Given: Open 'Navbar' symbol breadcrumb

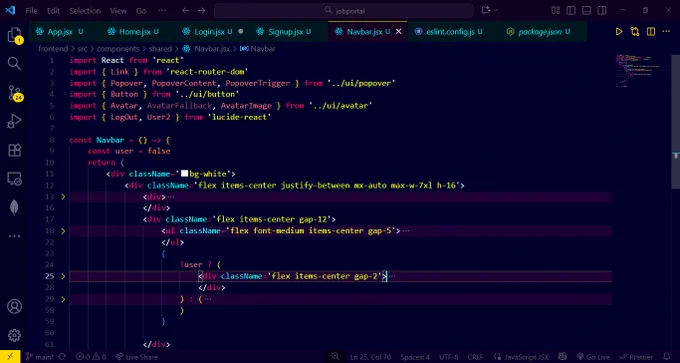Looking at the screenshot, I should (x=258, y=49).
